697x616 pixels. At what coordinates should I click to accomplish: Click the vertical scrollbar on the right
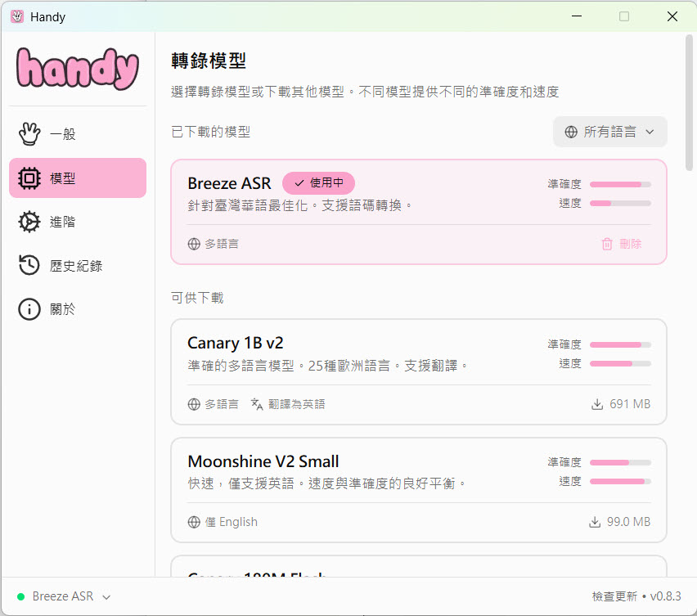point(689,103)
